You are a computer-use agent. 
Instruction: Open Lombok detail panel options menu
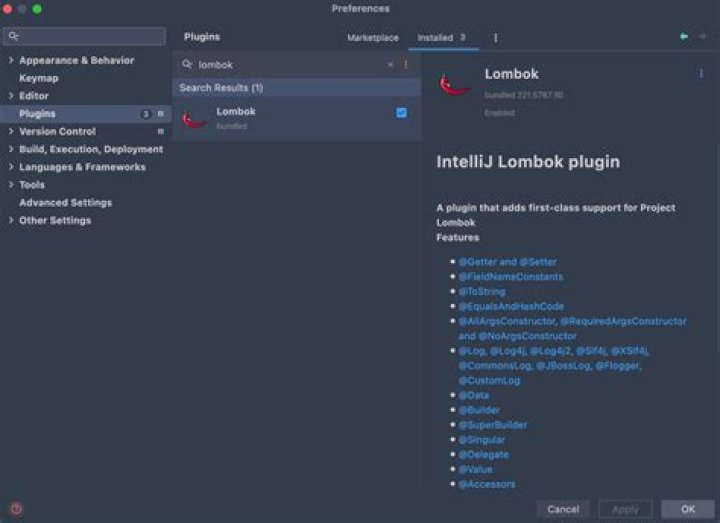point(701,74)
